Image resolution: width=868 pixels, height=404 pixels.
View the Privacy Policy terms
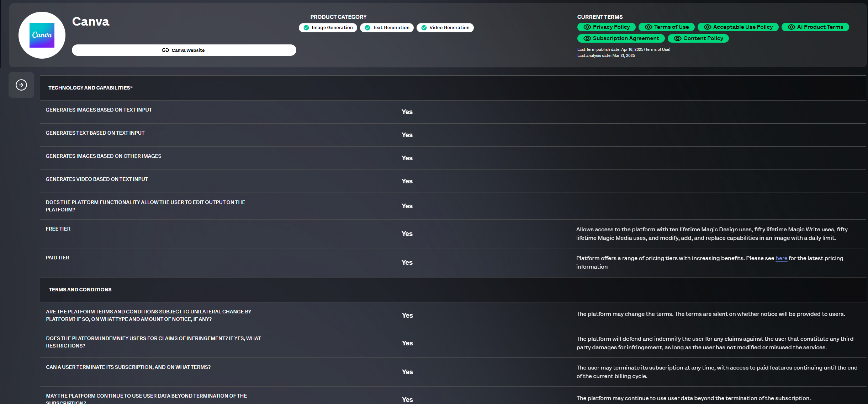(x=607, y=27)
